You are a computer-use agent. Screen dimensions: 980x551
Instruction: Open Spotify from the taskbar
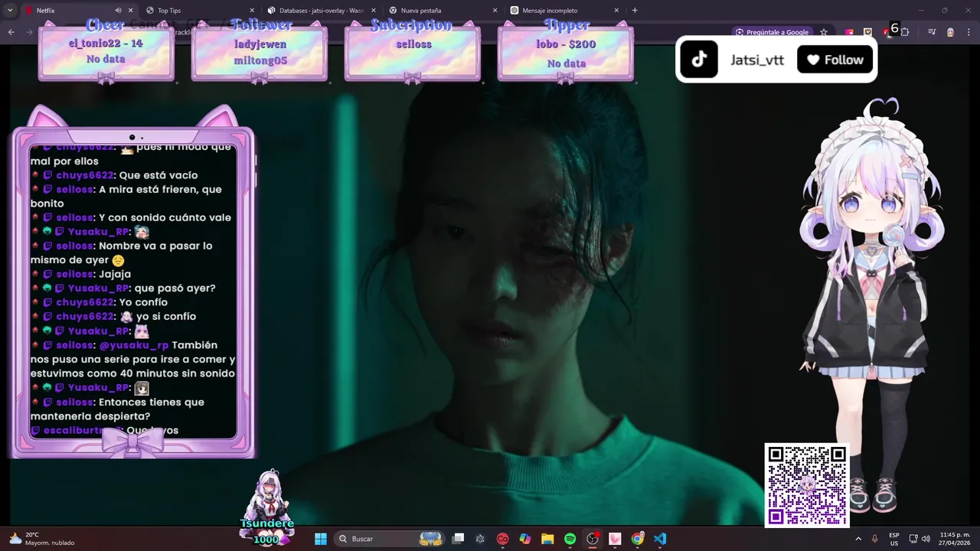570,539
